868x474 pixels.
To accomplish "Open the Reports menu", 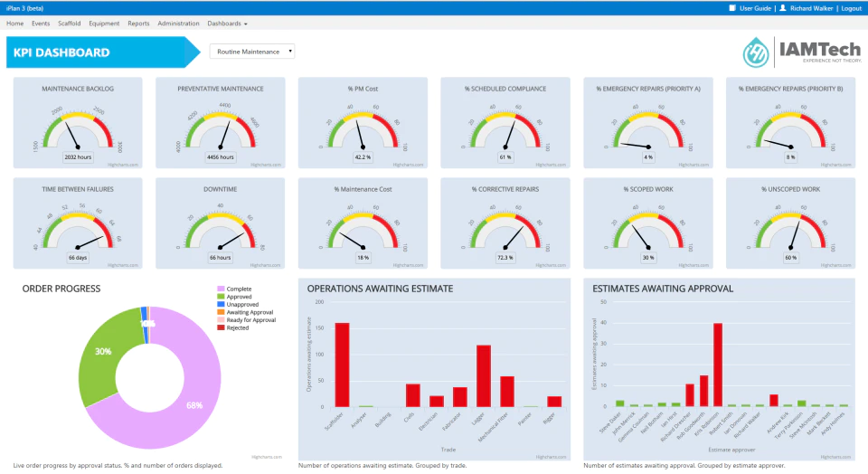I will point(138,24).
